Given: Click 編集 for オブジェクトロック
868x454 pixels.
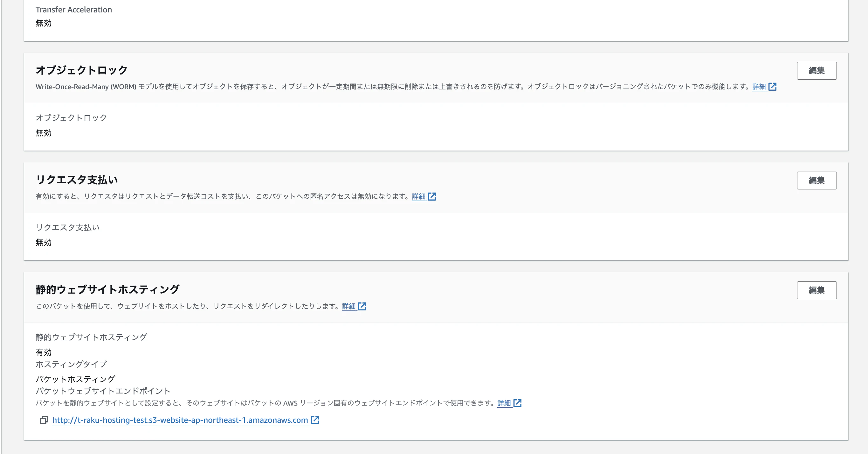Looking at the screenshot, I should coord(817,70).
